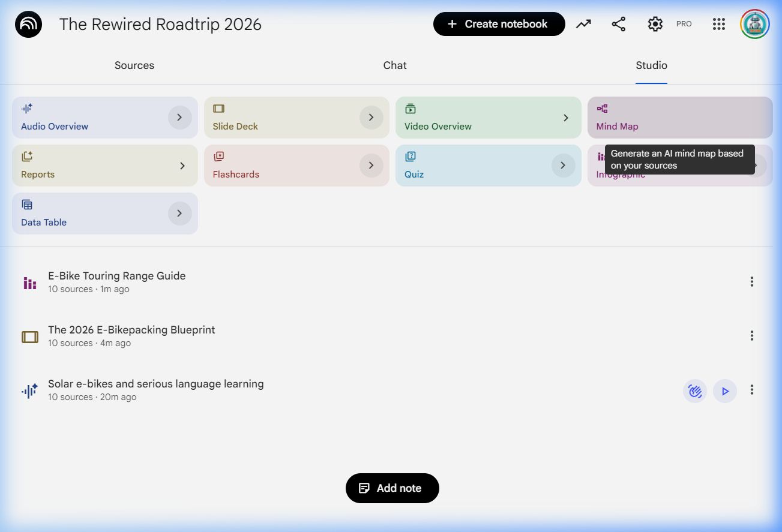The height and width of the screenshot is (532, 782).
Task: Open the analytics trend icon
Action: (x=583, y=24)
